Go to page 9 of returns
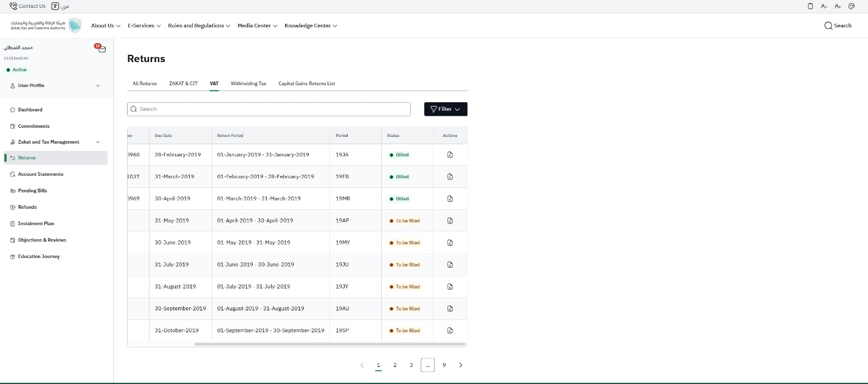This screenshot has height=384, width=868. [x=444, y=365]
